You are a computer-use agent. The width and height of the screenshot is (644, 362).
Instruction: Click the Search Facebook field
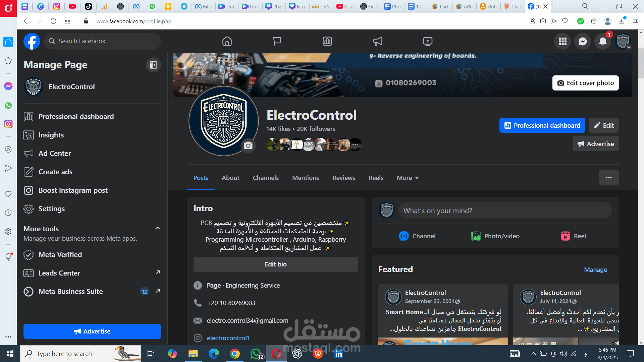[102, 41]
